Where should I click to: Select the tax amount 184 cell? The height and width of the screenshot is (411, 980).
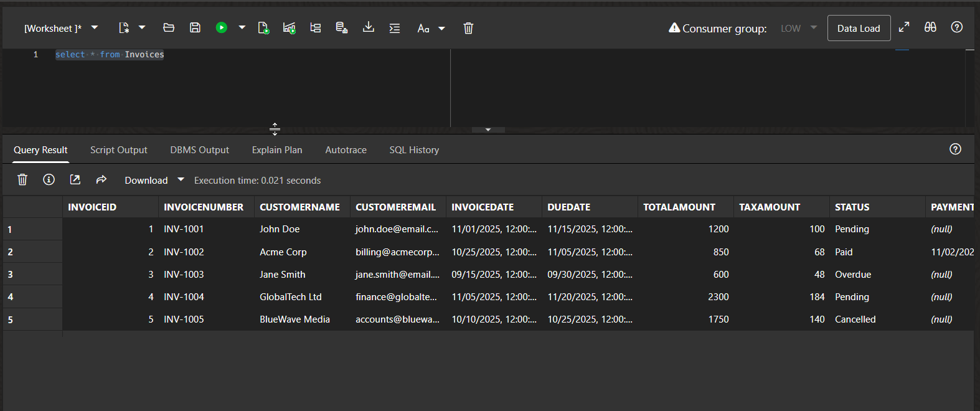[x=782, y=297]
